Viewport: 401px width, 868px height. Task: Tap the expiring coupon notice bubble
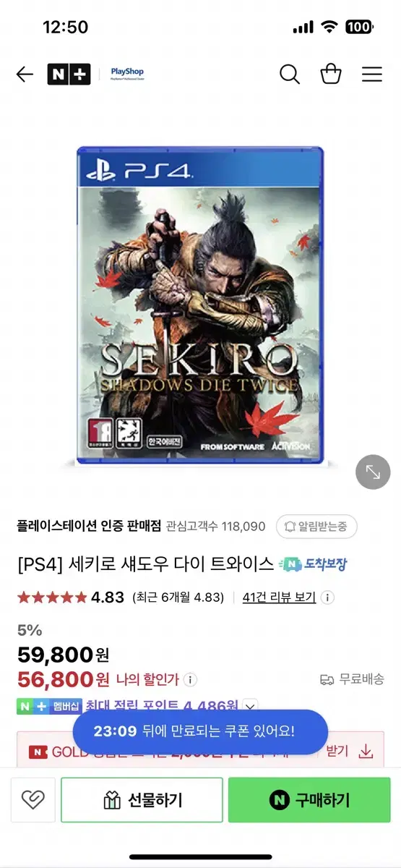(x=200, y=731)
